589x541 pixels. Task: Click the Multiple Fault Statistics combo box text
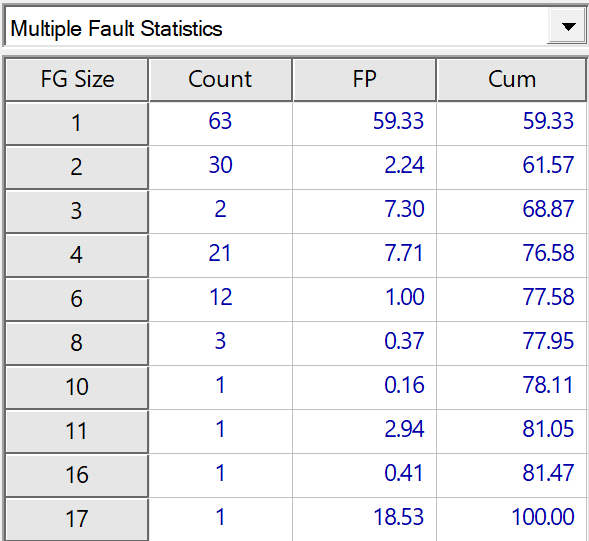116,29
